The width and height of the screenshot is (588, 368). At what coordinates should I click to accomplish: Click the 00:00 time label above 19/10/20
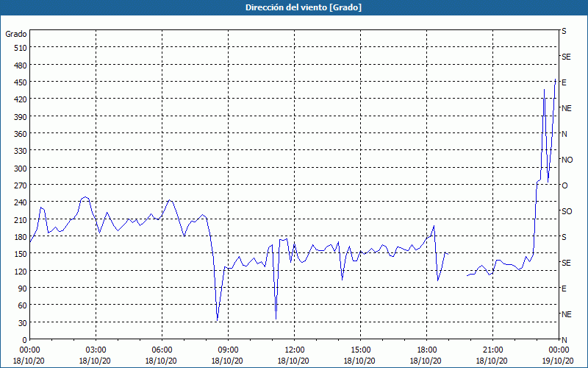(x=559, y=350)
